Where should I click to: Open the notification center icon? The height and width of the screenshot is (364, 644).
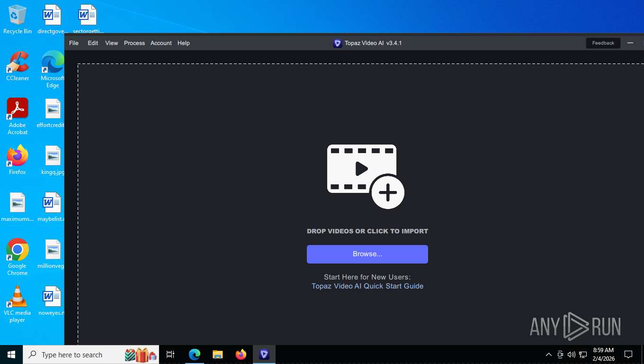628,355
